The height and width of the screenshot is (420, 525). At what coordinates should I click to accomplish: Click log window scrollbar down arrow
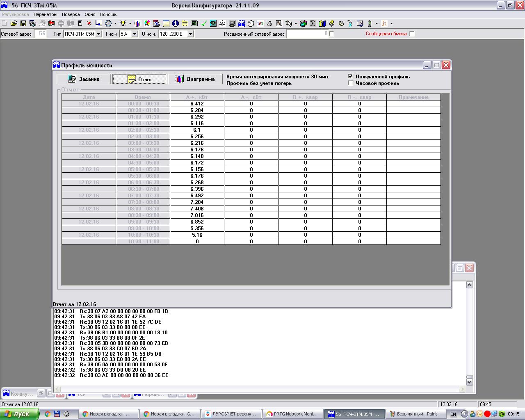coord(470,381)
